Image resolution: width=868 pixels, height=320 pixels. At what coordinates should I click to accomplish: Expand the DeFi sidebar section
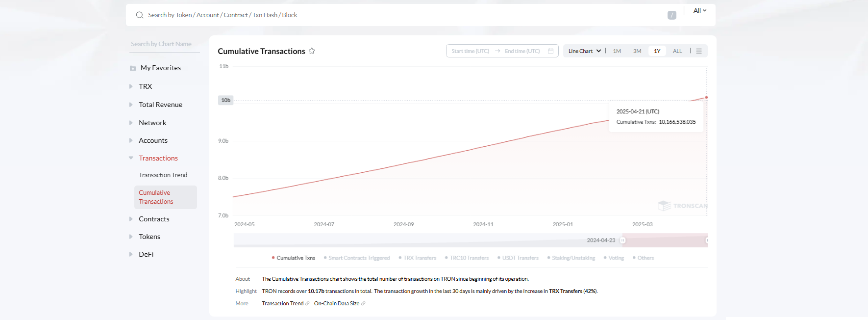coord(131,254)
